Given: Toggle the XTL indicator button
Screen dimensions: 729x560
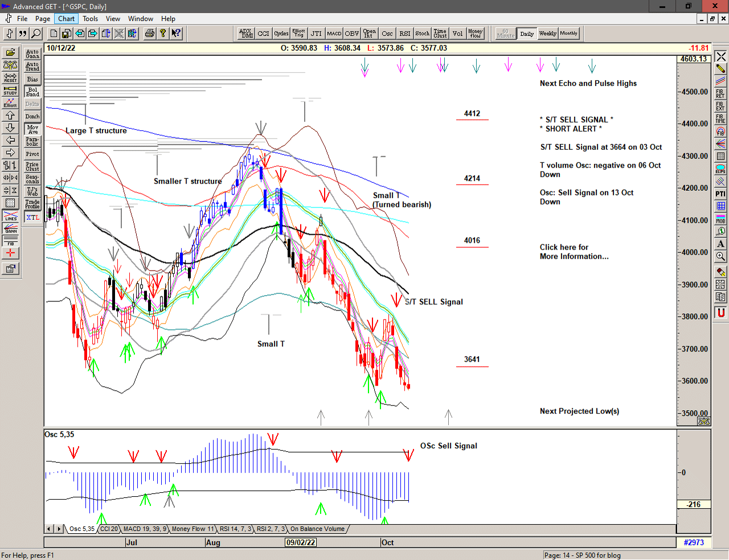Looking at the screenshot, I should coord(32,218).
